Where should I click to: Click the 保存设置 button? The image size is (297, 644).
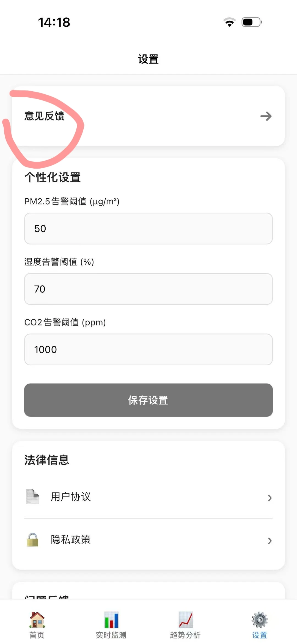tap(148, 400)
